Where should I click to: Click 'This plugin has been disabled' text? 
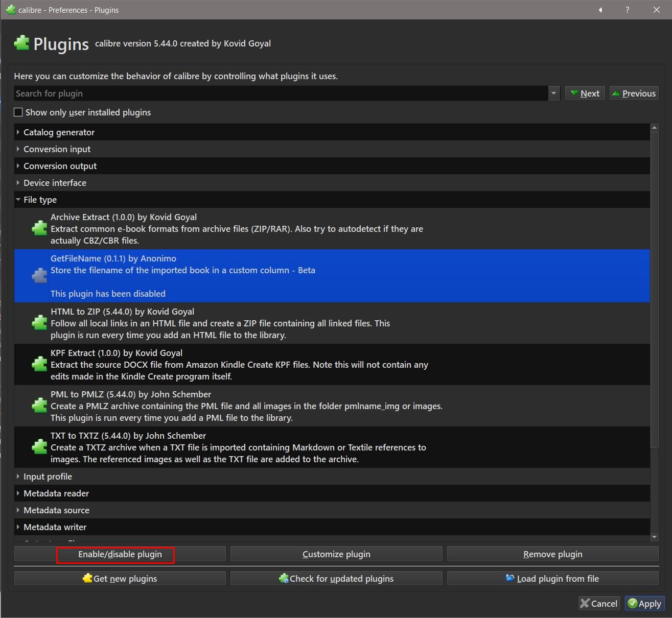(x=108, y=294)
